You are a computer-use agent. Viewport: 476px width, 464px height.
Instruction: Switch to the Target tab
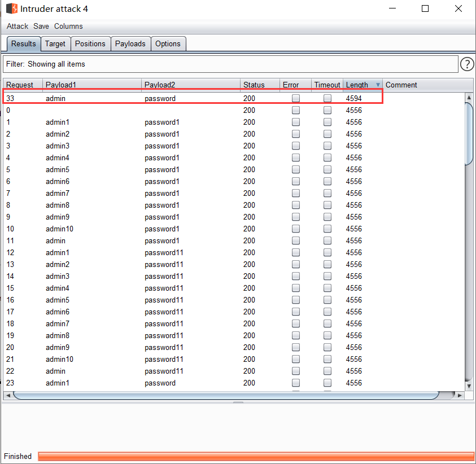point(55,43)
